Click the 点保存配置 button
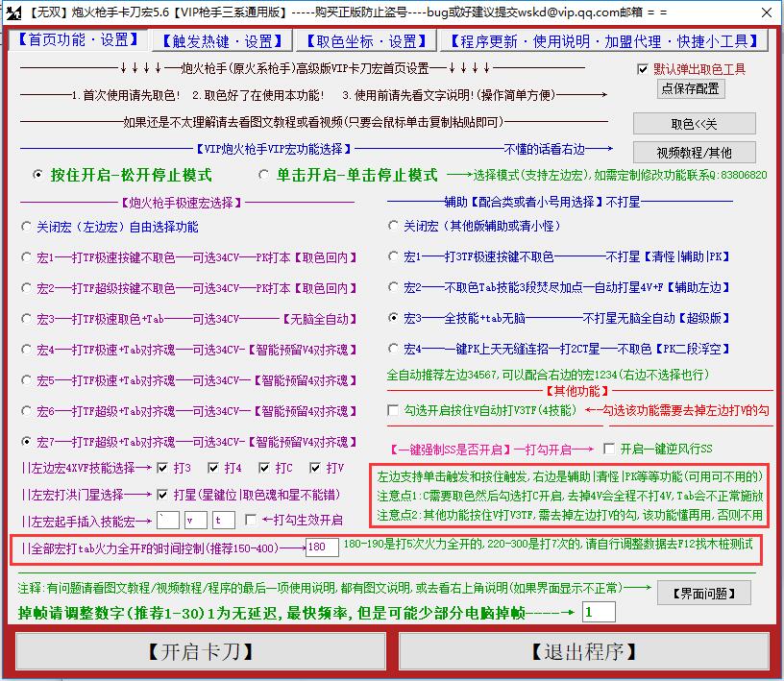This screenshot has width=784, height=681. click(x=691, y=88)
